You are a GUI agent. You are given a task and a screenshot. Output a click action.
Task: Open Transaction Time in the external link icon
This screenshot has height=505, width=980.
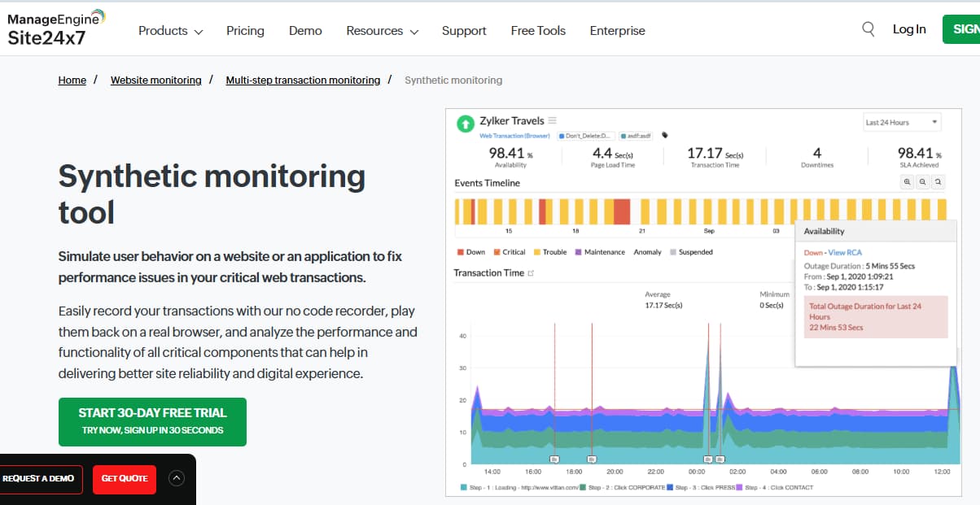pos(532,273)
